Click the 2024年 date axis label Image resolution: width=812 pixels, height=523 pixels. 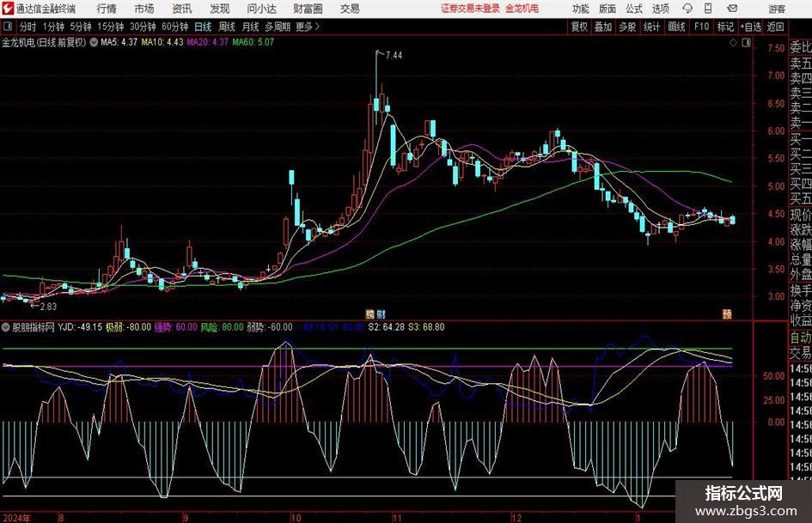point(16,518)
